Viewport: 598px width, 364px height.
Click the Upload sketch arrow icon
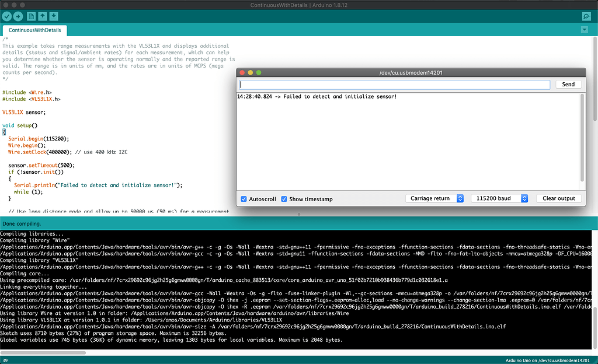(18, 16)
